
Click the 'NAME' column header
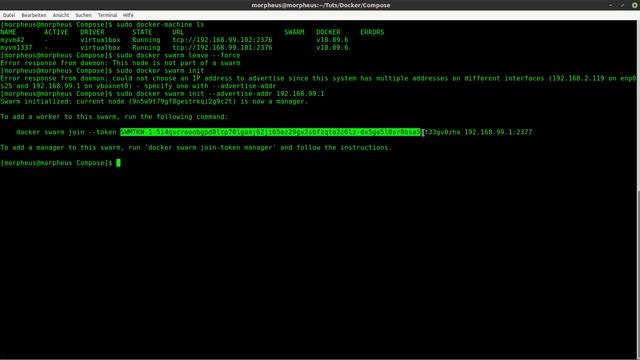click(x=8, y=32)
